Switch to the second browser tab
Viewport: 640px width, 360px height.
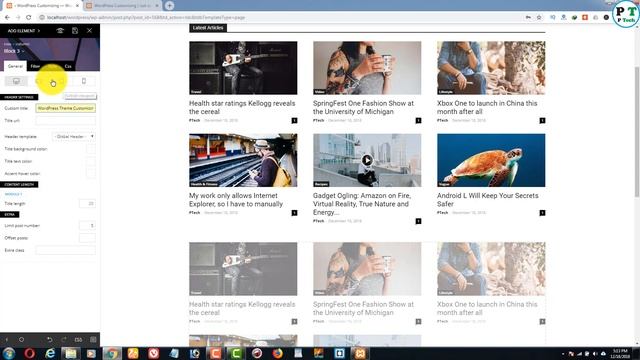point(122,6)
